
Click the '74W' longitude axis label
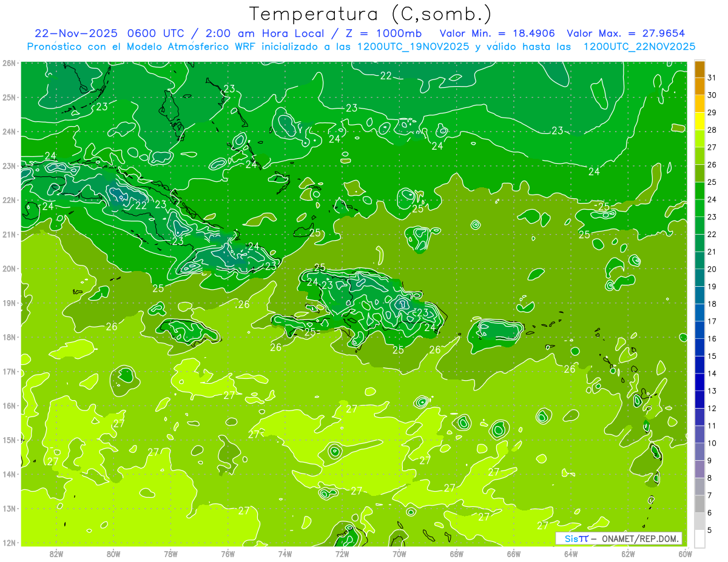(x=285, y=554)
